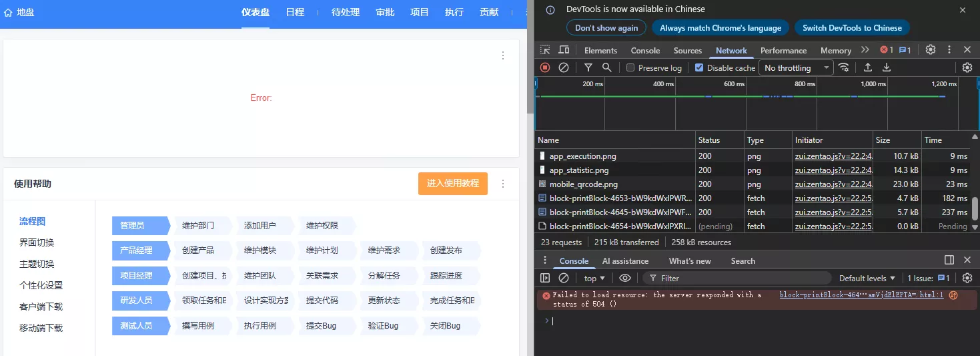Toggle the device toolbar icon
The width and height of the screenshot is (980, 356).
(x=564, y=50)
